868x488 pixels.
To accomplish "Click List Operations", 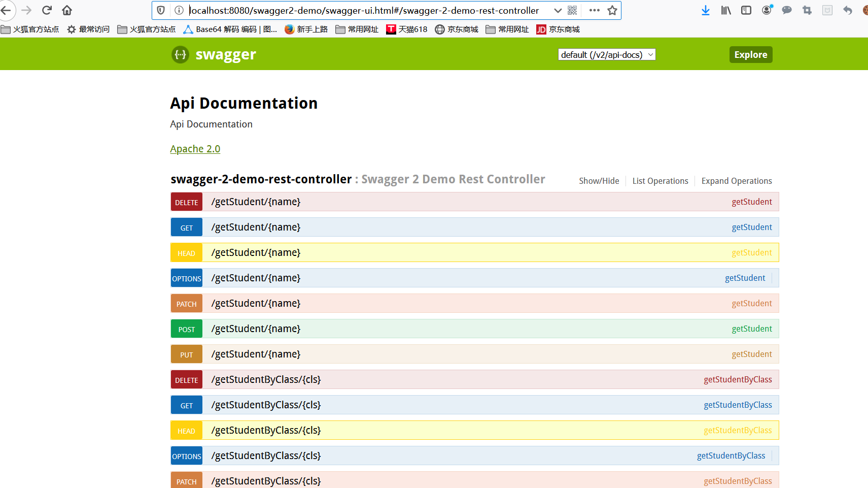I will tap(661, 181).
